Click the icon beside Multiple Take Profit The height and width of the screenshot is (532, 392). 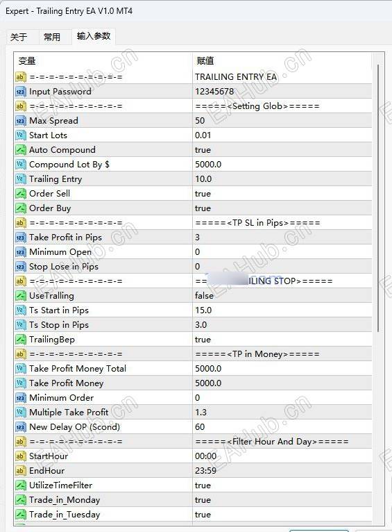click(x=21, y=413)
